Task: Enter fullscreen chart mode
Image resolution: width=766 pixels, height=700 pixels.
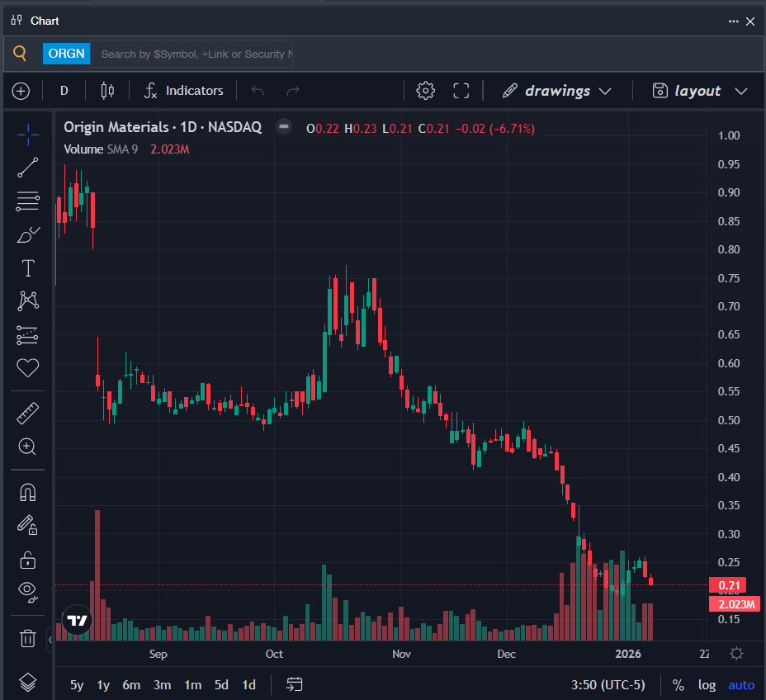Action: point(461,91)
